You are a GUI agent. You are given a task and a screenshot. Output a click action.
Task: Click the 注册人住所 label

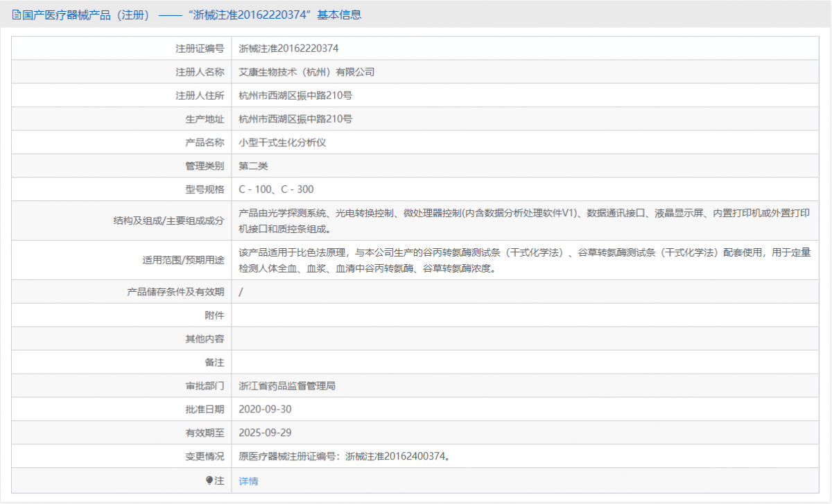pyautogui.click(x=200, y=96)
